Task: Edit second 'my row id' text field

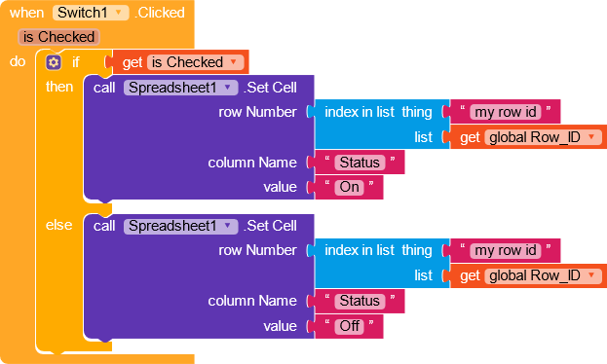Action: 506,251
